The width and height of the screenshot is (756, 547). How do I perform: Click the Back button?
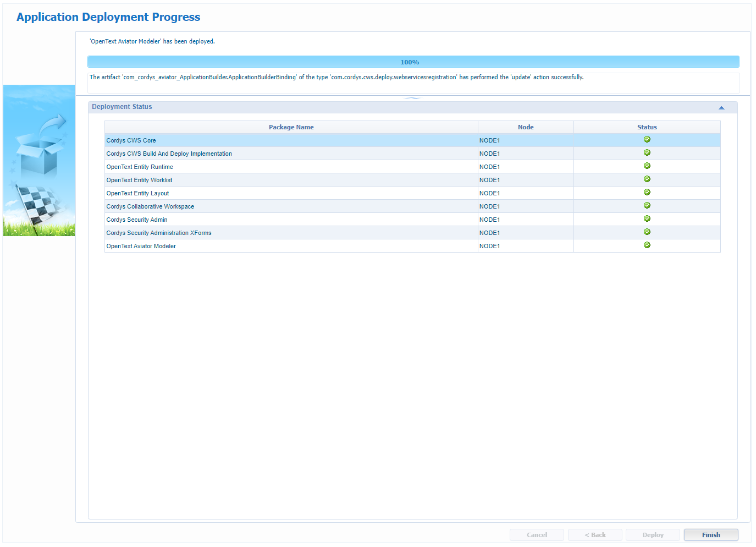(x=595, y=535)
